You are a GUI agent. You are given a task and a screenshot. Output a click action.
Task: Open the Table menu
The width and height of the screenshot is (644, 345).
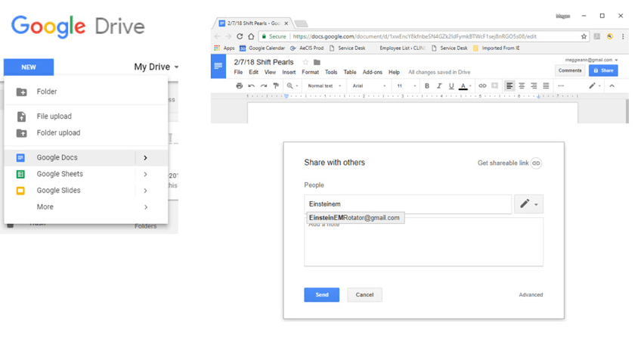click(350, 72)
